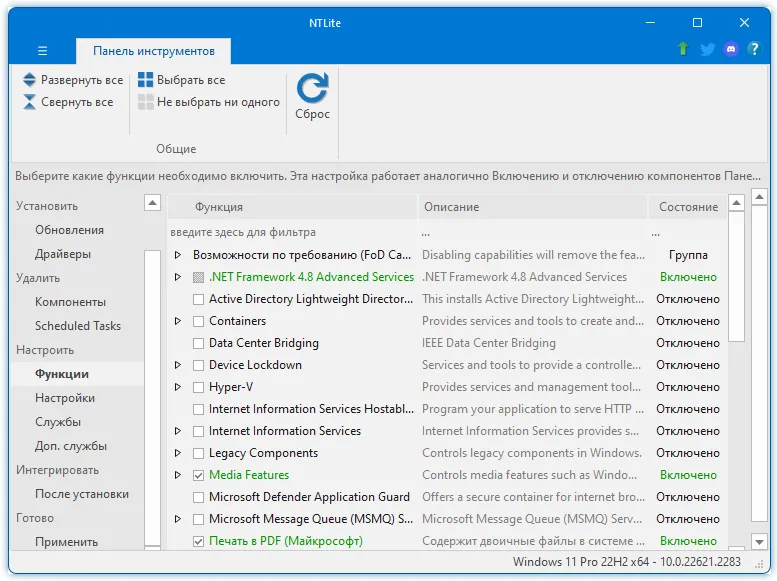The height and width of the screenshot is (581, 777).
Task: Check Data Center Bridging checkbox
Action: (198, 343)
